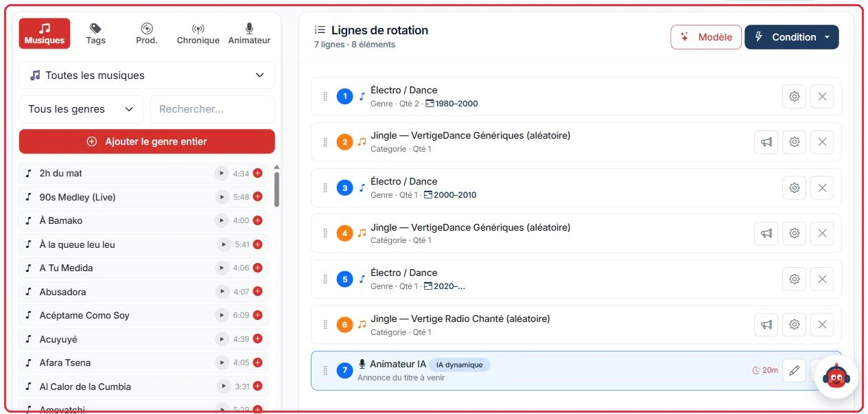Screen dimensions: 868x414
Task: Click the music list scrollbar
Action: coord(277,189)
